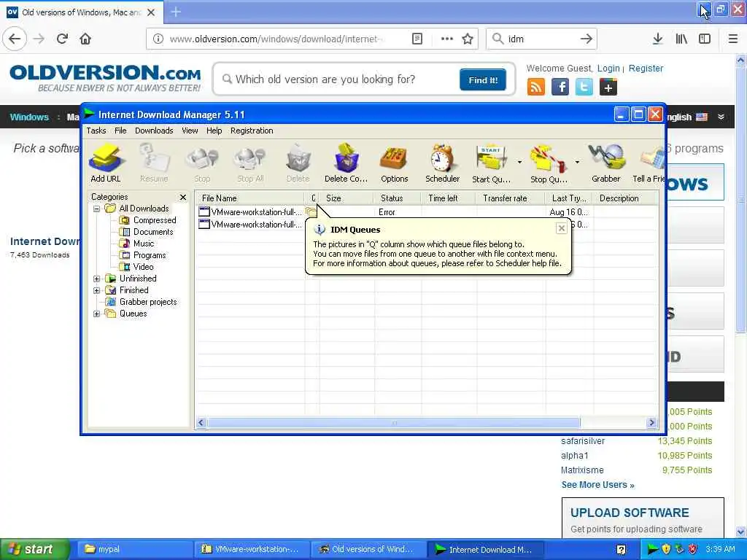
Task: Expand the Finished category
Action: click(97, 290)
